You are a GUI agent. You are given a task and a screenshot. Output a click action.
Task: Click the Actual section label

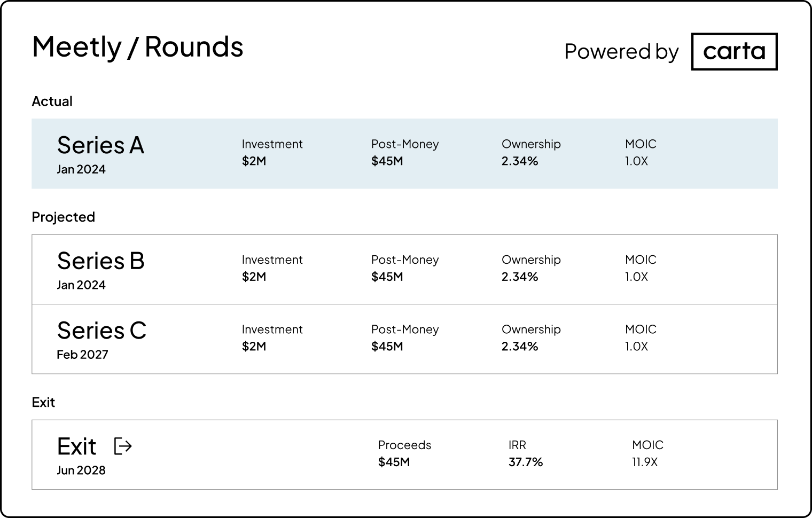point(52,101)
